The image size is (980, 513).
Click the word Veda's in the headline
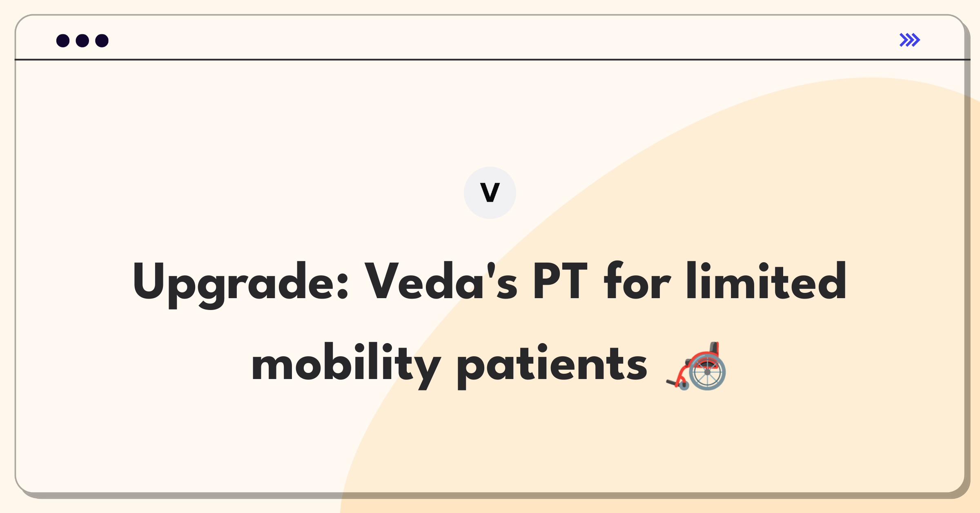point(441,281)
